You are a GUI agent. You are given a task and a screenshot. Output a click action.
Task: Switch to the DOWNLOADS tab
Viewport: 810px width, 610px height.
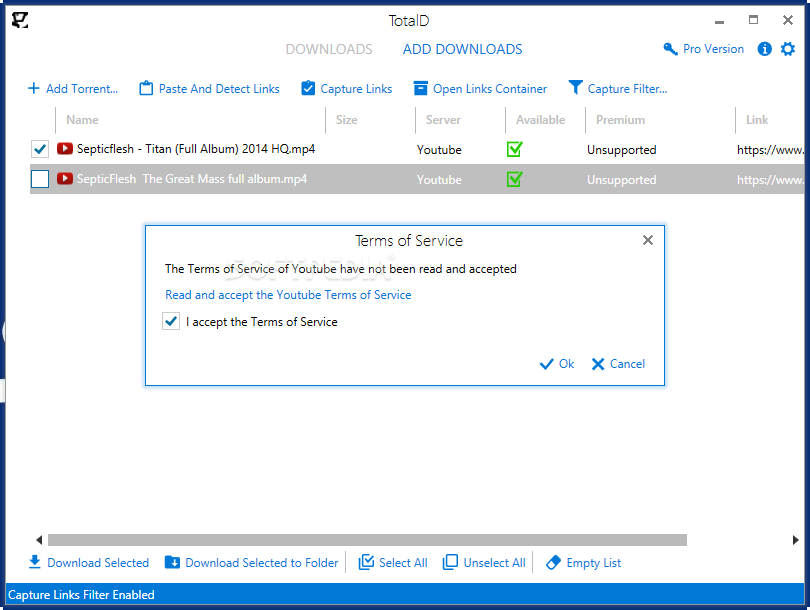(x=329, y=49)
